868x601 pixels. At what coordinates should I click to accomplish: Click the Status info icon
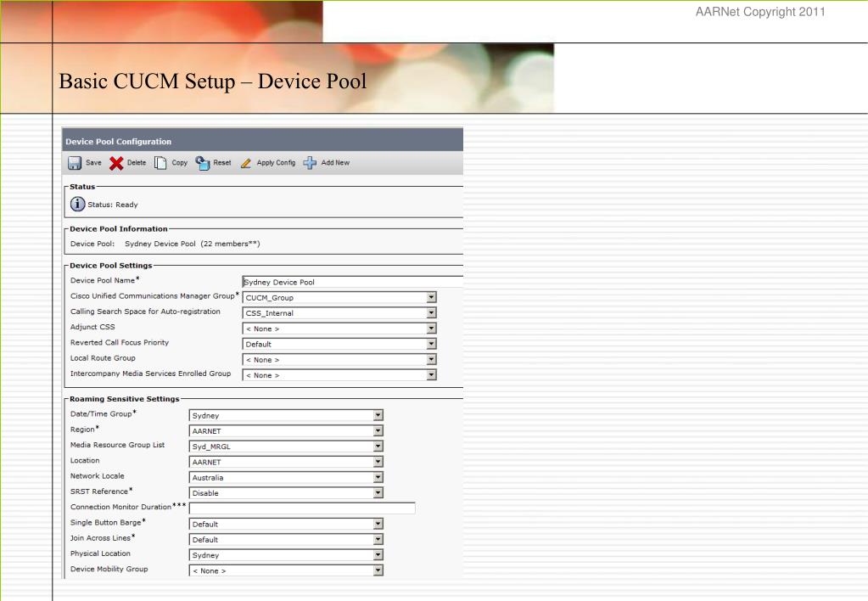78,204
